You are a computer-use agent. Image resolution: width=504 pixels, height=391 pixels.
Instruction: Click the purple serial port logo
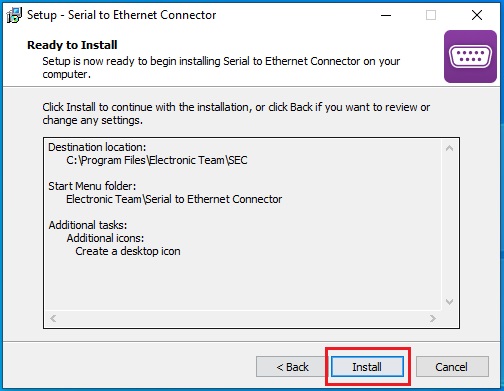click(470, 56)
